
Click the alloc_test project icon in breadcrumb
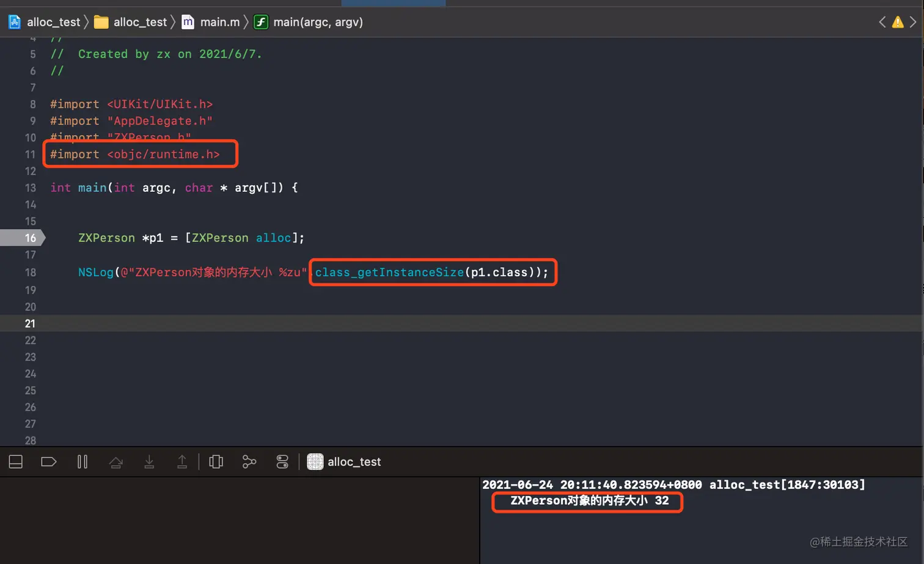coord(15,22)
